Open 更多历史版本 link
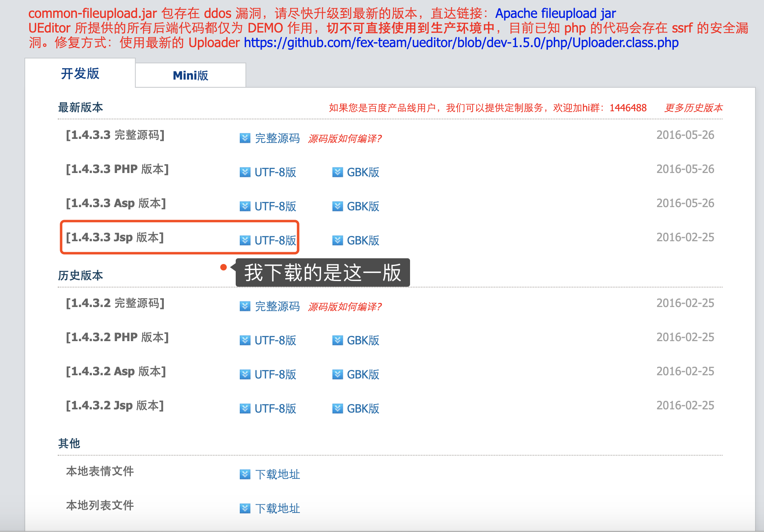This screenshot has height=532, width=764. point(694,108)
